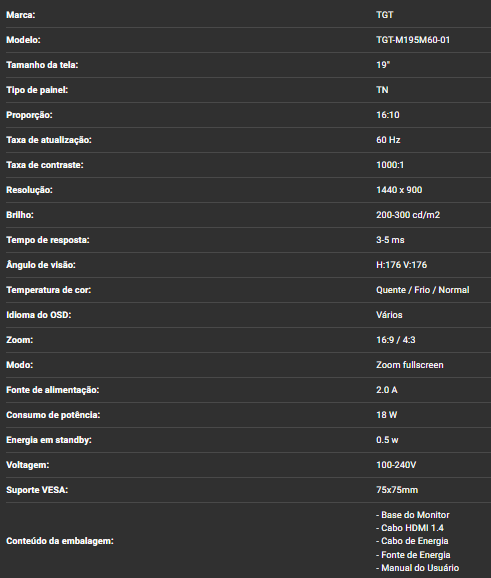Image resolution: width=491 pixels, height=578 pixels.
Task: Select the TN panel type value
Action: [382, 90]
